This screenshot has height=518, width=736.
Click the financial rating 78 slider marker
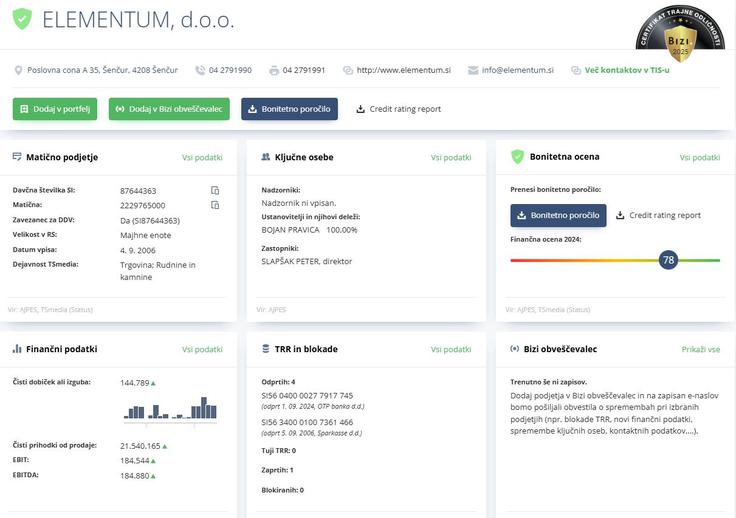(x=668, y=260)
